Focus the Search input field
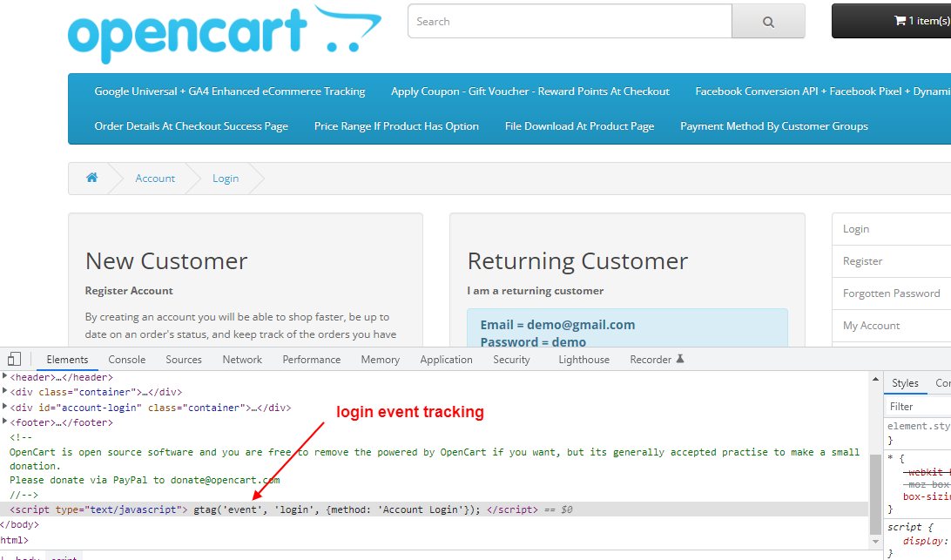951x560 pixels. click(x=570, y=21)
